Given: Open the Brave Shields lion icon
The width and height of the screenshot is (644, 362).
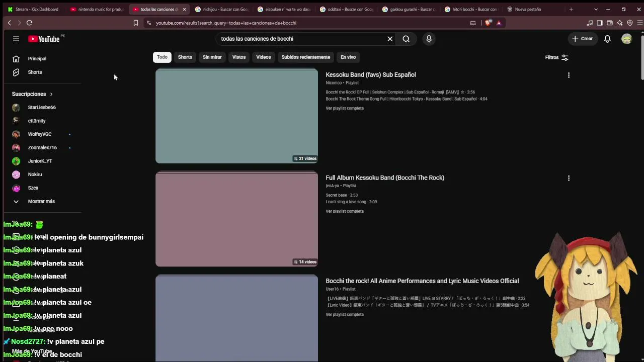Looking at the screenshot, I should (x=488, y=23).
